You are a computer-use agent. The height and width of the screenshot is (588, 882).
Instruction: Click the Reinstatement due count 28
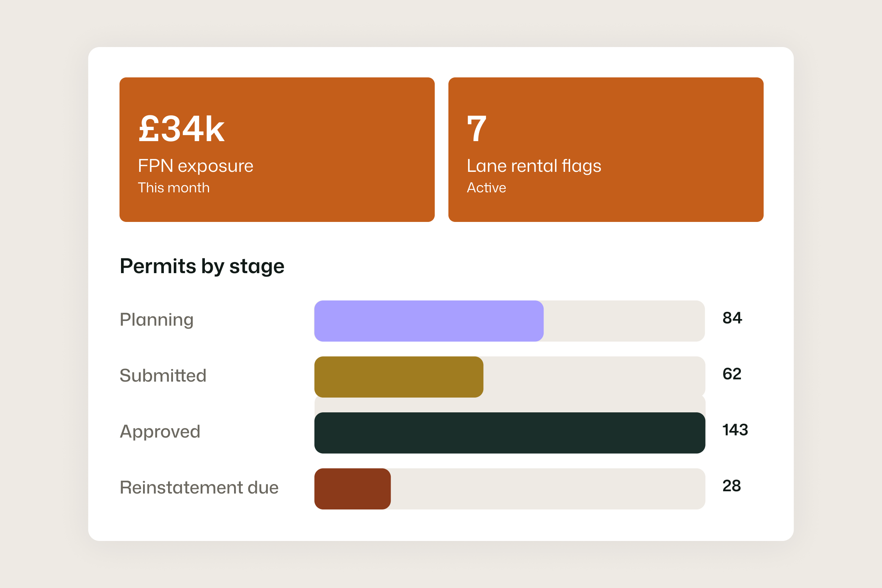point(731,486)
